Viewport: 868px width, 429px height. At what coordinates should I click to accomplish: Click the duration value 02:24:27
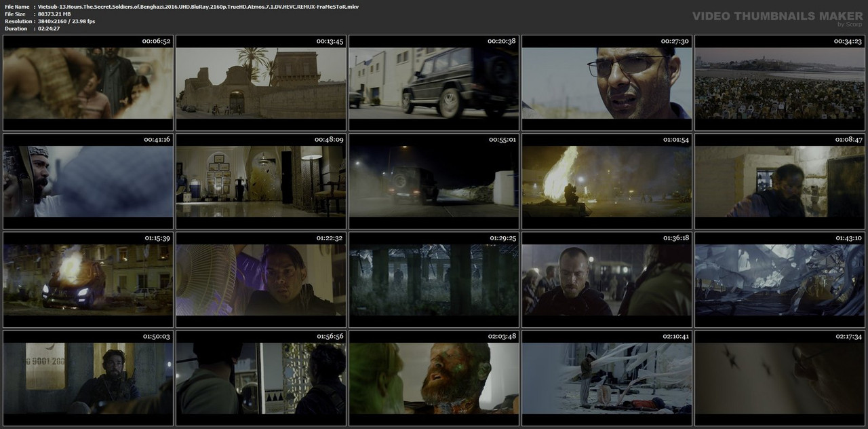coord(49,29)
